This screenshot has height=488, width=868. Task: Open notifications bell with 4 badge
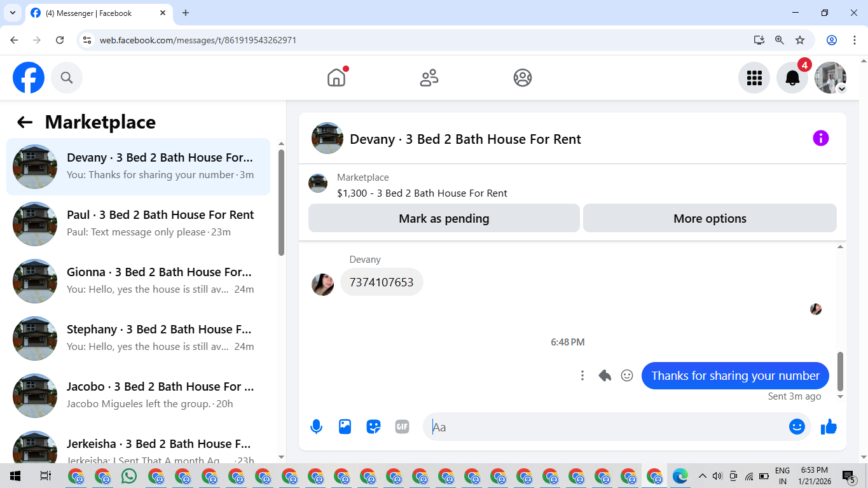[792, 78]
